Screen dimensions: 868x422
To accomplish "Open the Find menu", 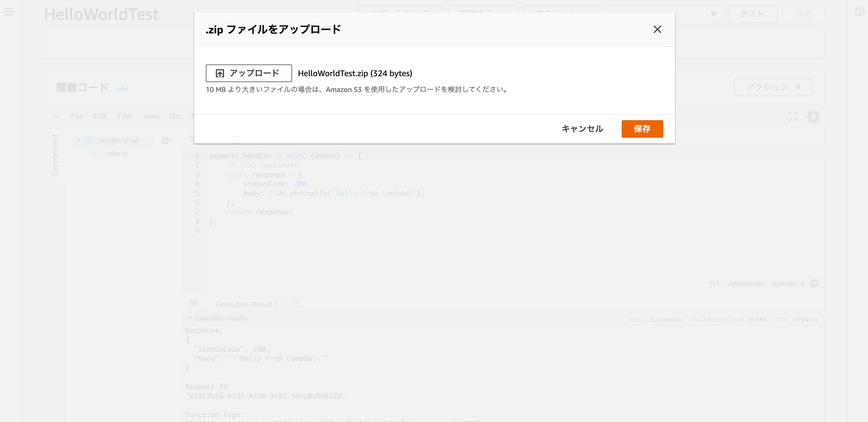I will click(125, 116).
